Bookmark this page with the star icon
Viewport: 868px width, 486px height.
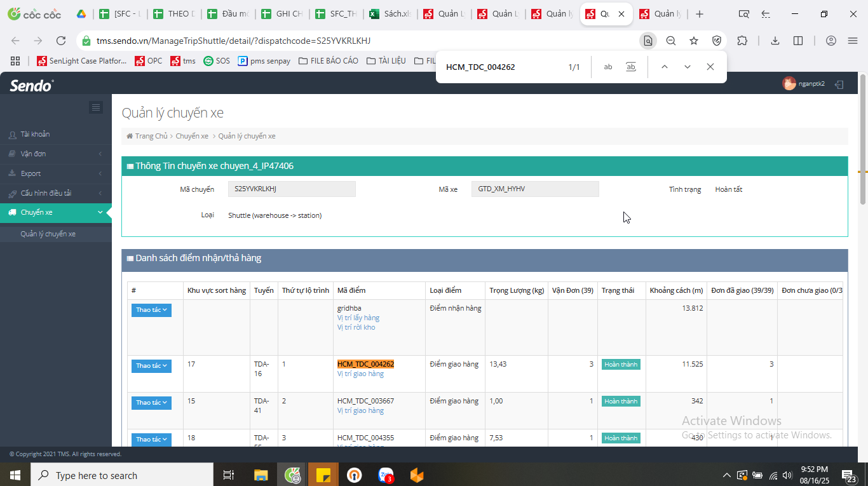point(694,41)
